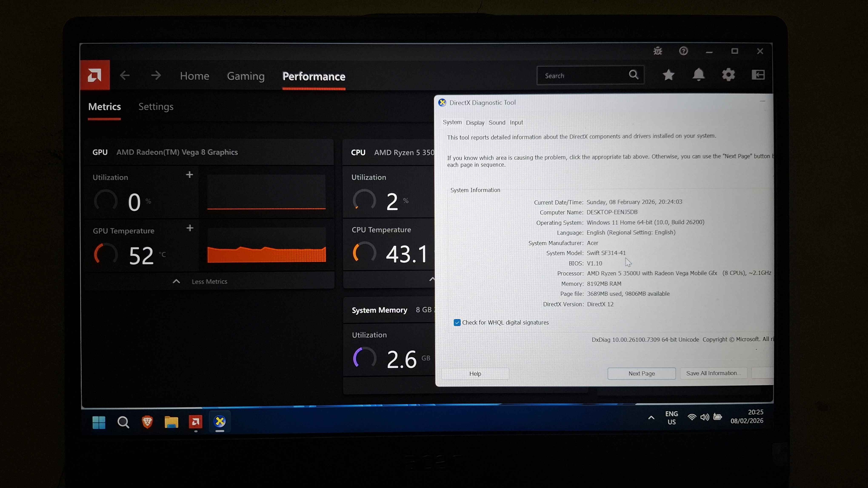Select the Metrics sub-tab
The width and height of the screenshot is (868, 488).
(x=104, y=107)
